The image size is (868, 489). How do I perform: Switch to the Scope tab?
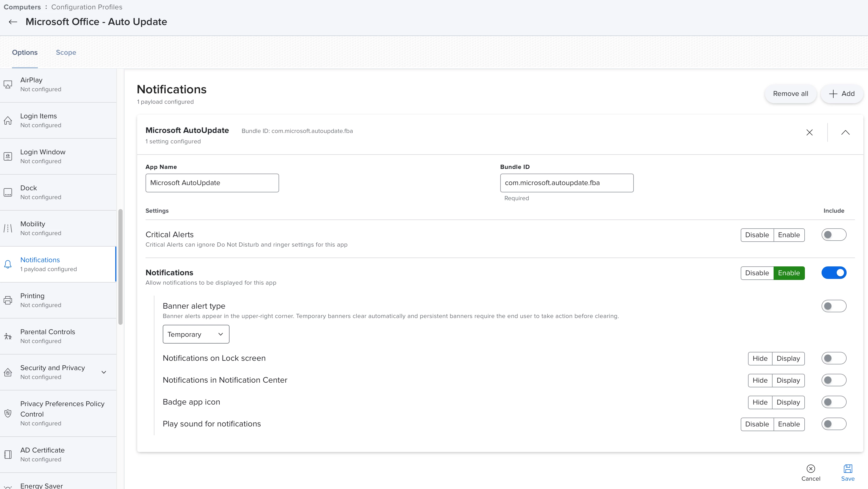tap(66, 53)
